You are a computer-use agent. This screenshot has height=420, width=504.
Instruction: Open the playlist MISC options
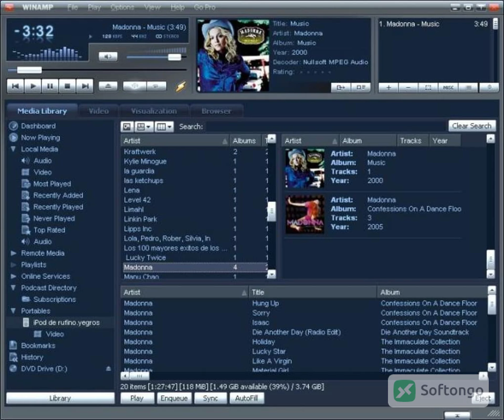448,88
